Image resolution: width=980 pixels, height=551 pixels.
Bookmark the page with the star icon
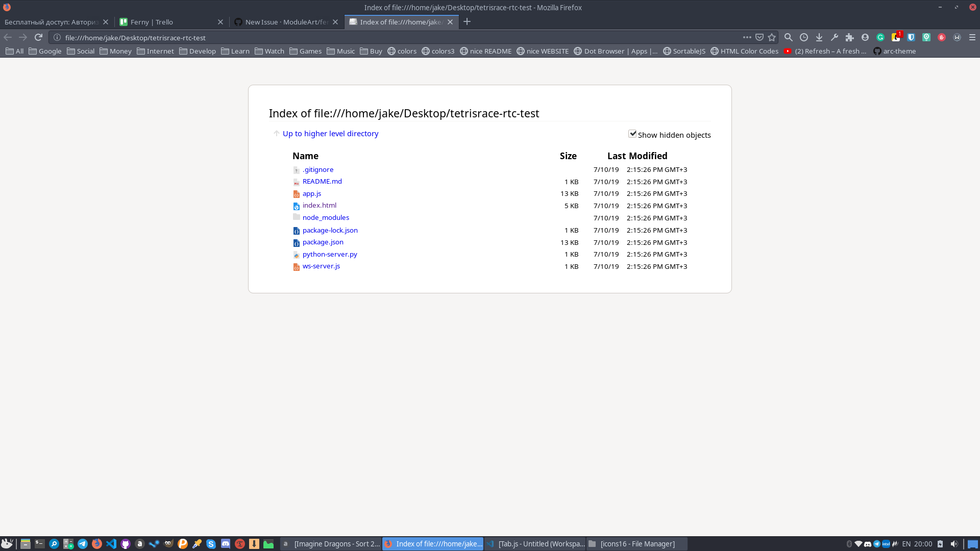pos(771,37)
